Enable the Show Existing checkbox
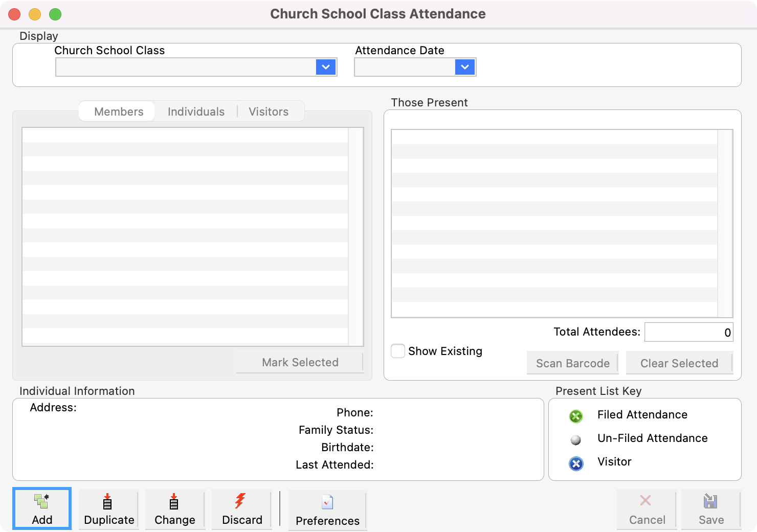 pos(397,351)
